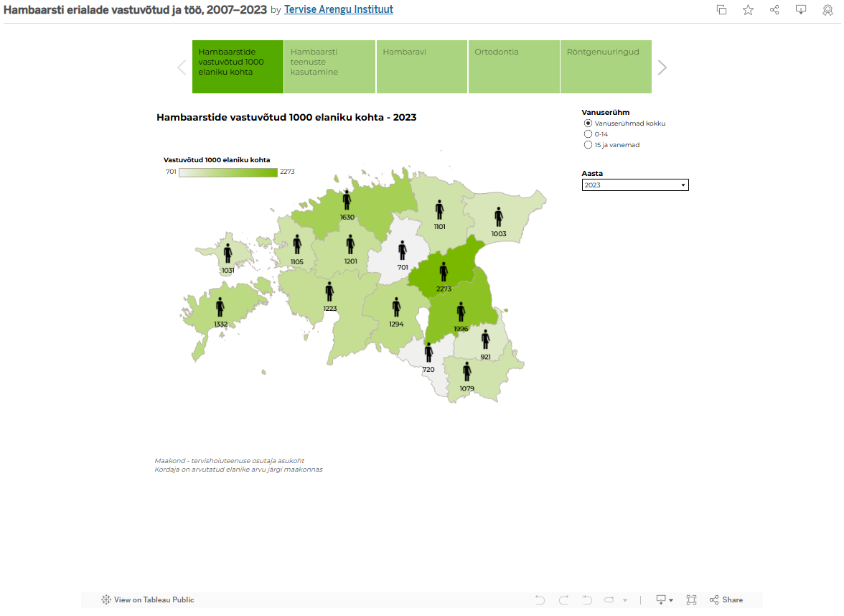Open the Tervise Arengu Instituut author link

[339, 10]
